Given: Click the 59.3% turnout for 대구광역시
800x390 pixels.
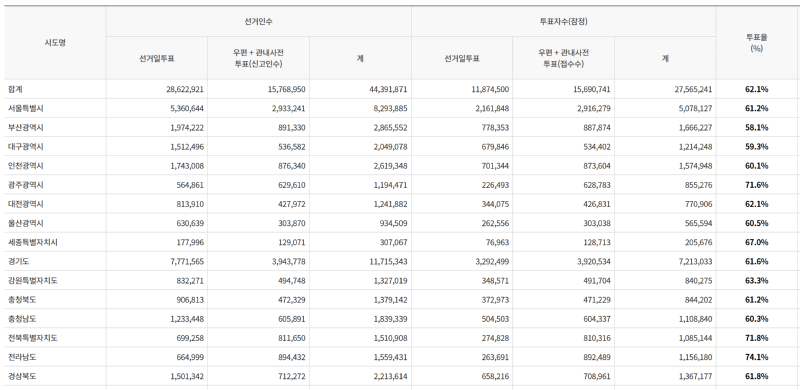Looking at the screenshot, I should tap(757, 147).
